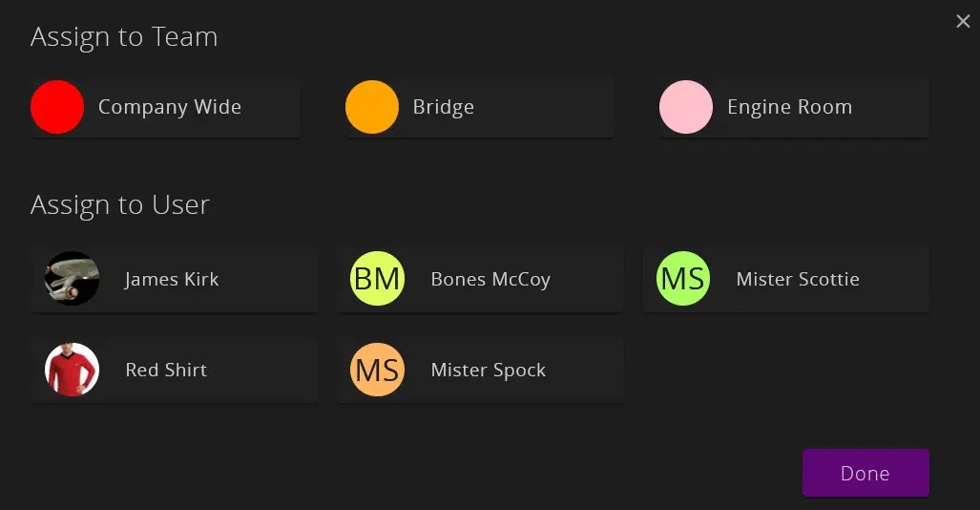
Task: Assign to user James Kirk
Action: [x=172, y=280]
